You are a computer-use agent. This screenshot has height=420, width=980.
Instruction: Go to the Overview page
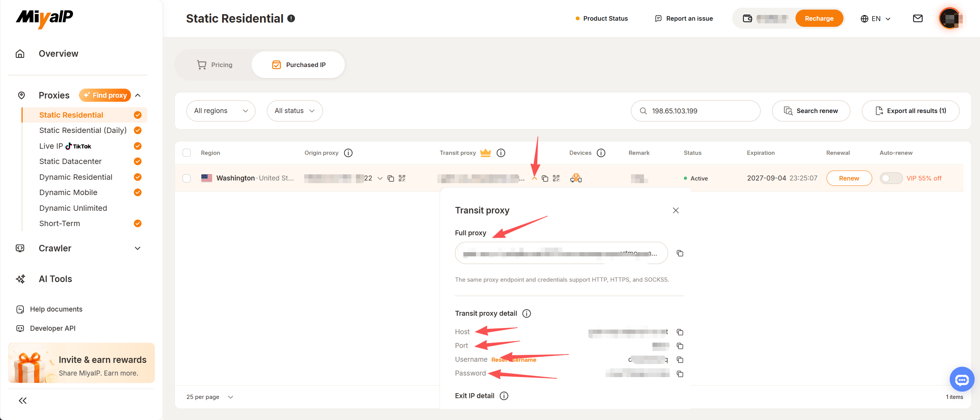click(58, 54)
